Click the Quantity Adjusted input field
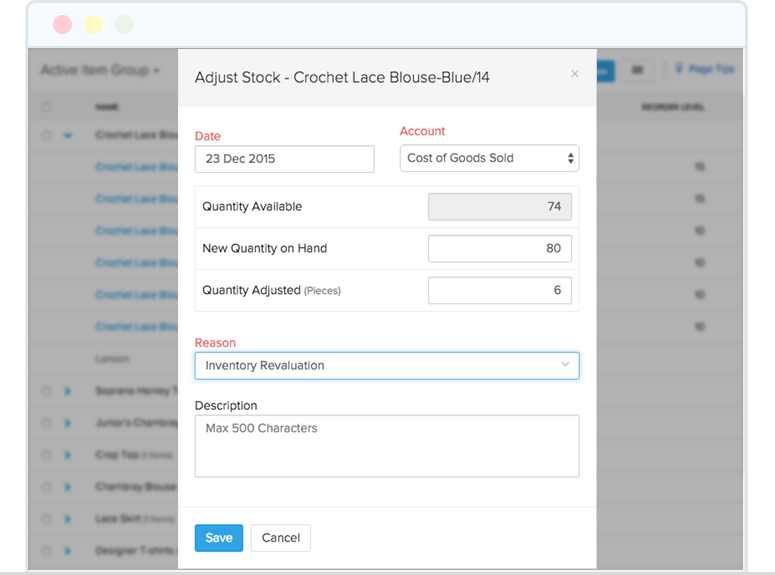Viewport: 775px width, 575px height. point(500,290)
